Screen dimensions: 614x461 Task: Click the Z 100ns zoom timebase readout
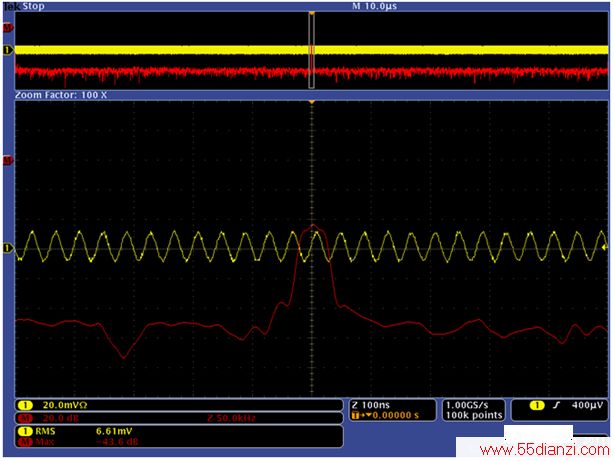tap(371, 405)
